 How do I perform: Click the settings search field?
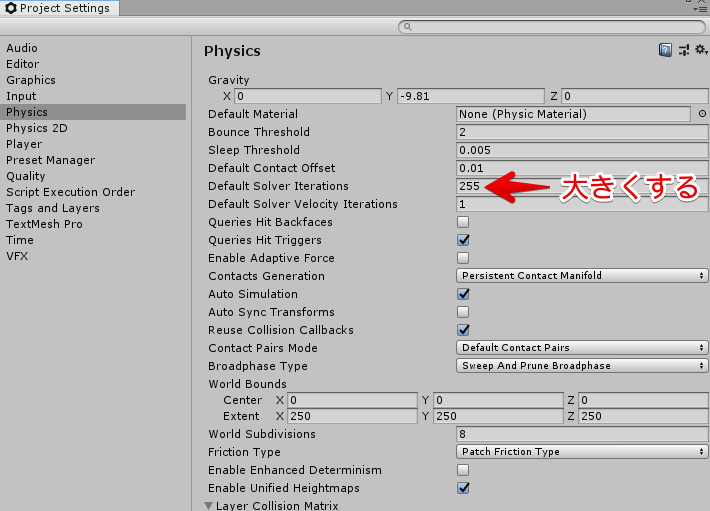tap(552, 27)
